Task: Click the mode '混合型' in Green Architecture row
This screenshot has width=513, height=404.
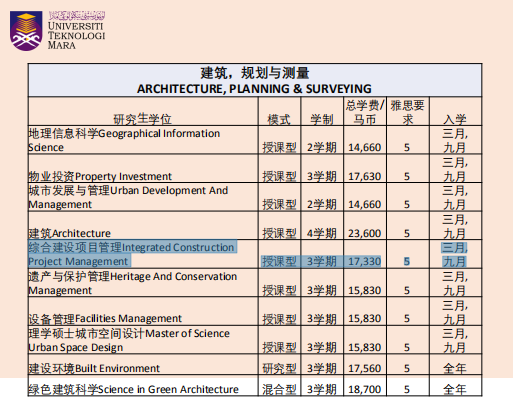Action: 279,389
